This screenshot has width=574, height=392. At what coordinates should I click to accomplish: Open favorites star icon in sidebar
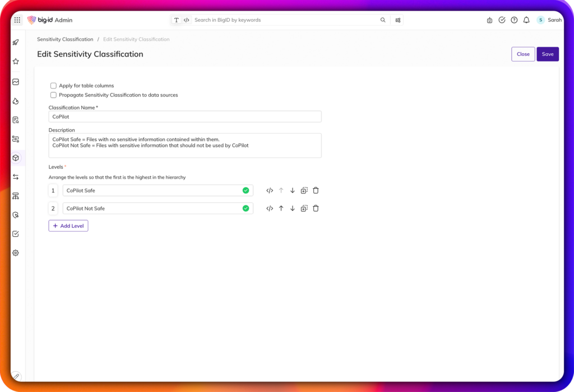[16, 62]
